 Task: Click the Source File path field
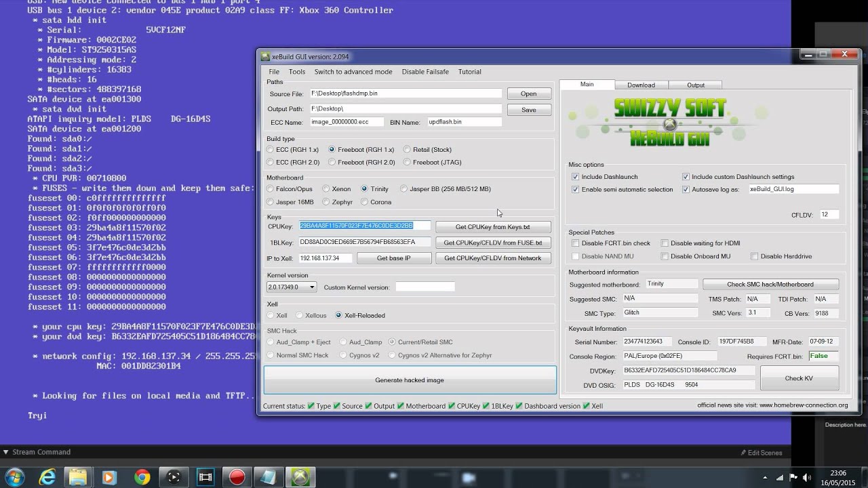point(406,94)
